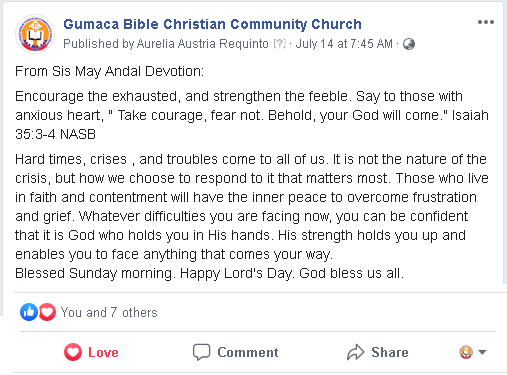This screenshot has height=375, width=507.
Task: View who reacted: You and 7 others
Action: pyautogui.click(x=109, y=312)
